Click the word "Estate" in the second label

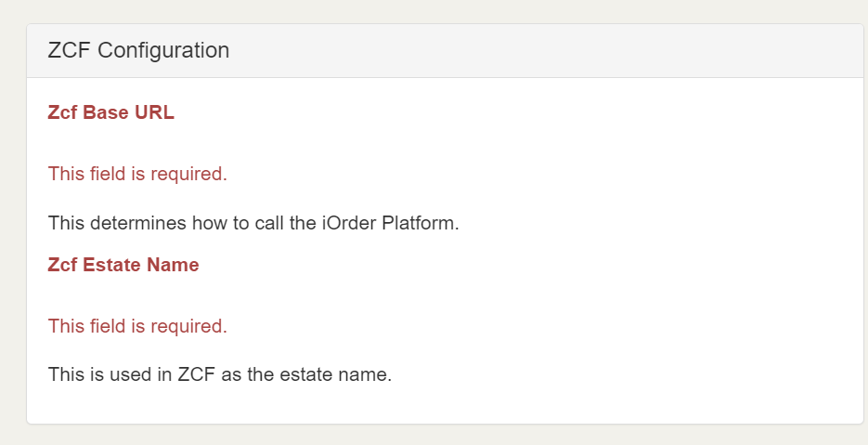(x=113, y=265)
